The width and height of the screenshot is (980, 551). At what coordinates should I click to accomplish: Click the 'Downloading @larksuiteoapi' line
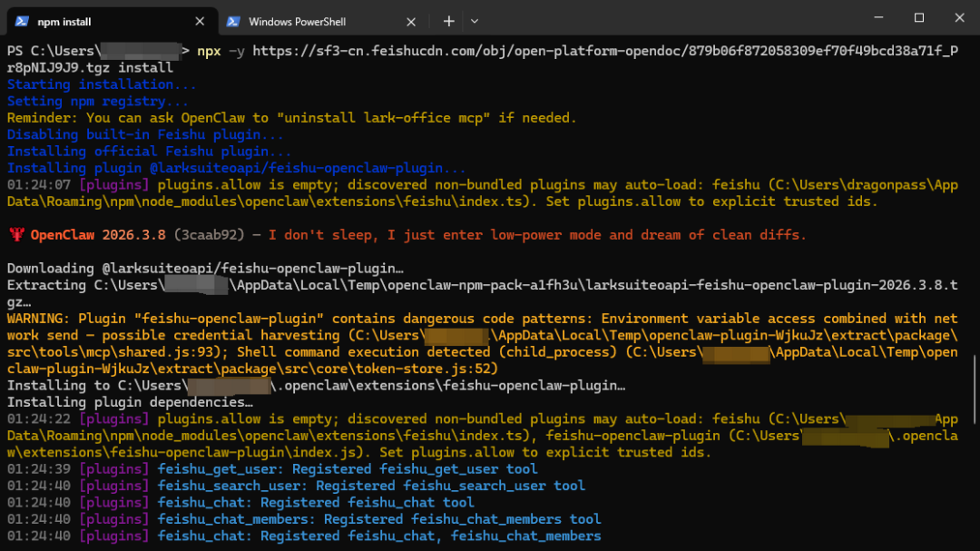coord(205,269)
